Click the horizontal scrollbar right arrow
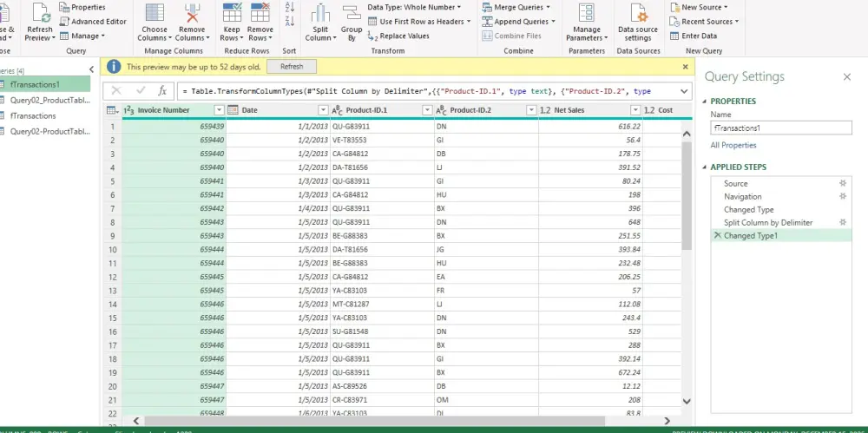Screen dimensions: 868x433 point(667,421)
